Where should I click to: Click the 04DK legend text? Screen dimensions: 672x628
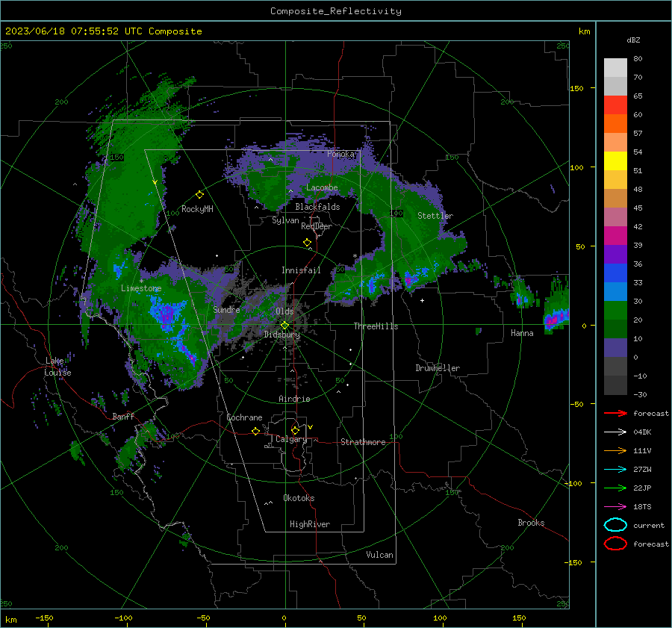(642, 432)
